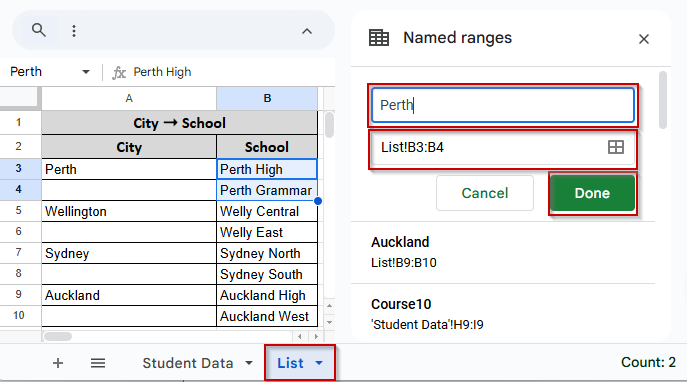The height and width of the screenshot is (382, 687).
Task: Click the select data range grid icon
Action: (616, 147)
